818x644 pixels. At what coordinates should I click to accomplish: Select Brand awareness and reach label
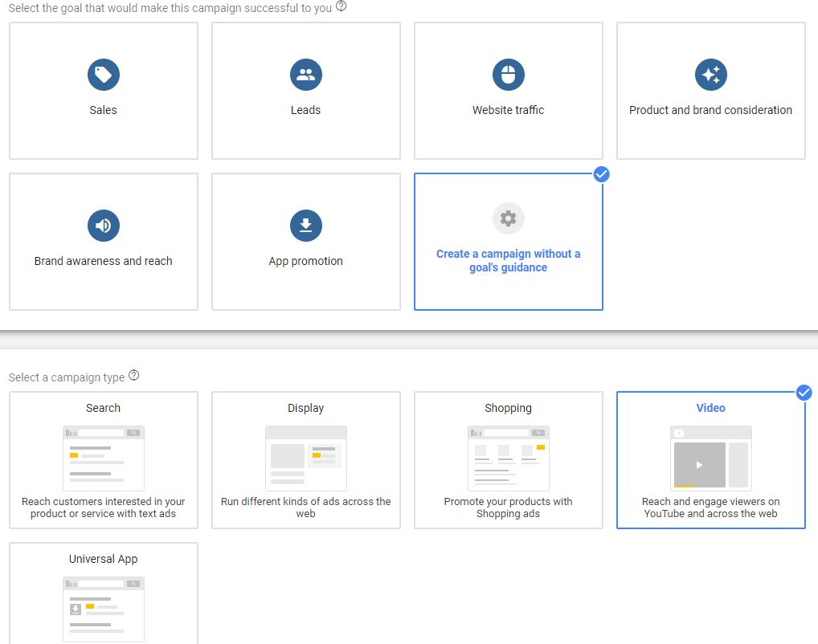[x=104, y=261]
